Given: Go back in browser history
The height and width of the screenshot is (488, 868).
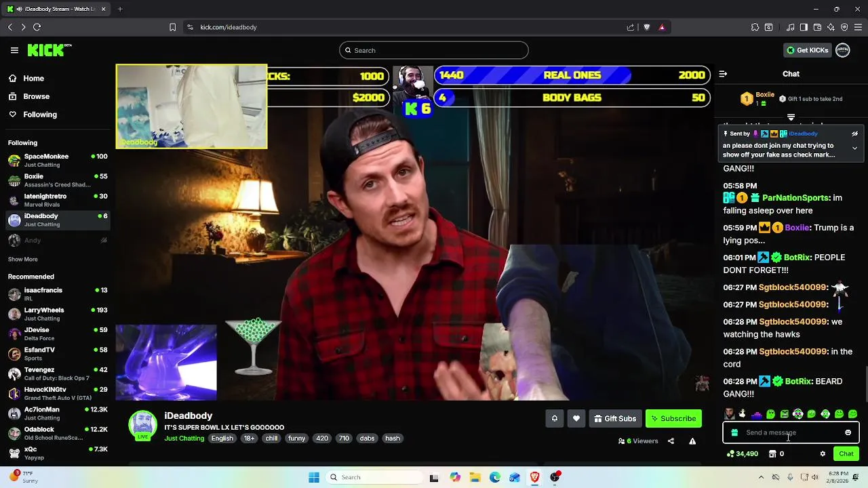Looking at the screenshot, I should click(x=9, y=27).
